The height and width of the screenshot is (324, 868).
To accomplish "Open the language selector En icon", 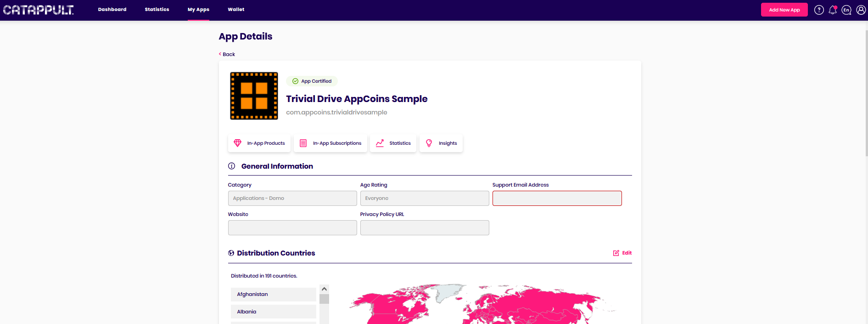I will pyautogui.click(x=846, y=10).
